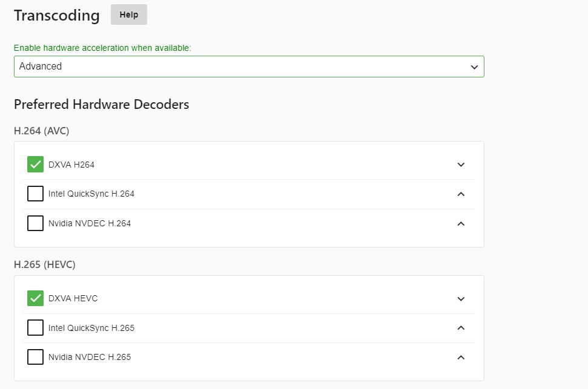This screenshot has height=389, width=588.
Task: Click the Enable hardware acceleration label
Action: (102, 48)
